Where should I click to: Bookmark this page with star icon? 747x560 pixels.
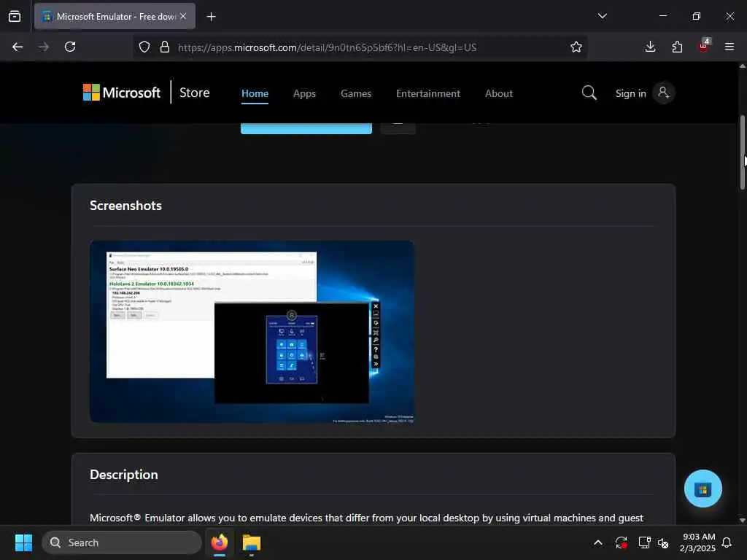[x=576, y=47]
